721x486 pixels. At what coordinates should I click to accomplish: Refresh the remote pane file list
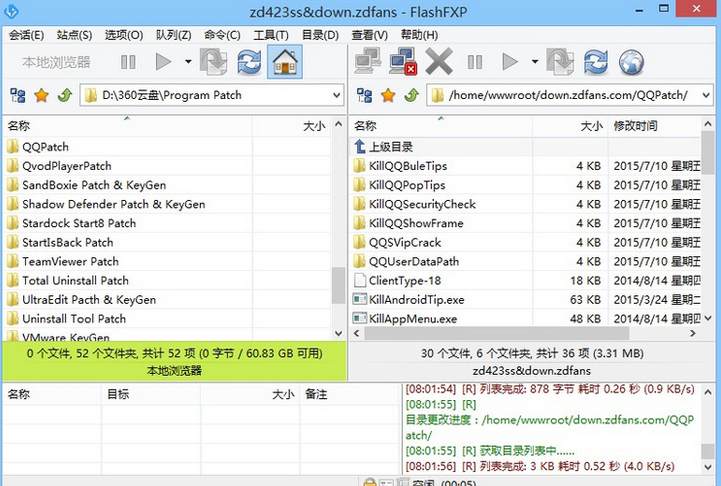pos(595,62)
